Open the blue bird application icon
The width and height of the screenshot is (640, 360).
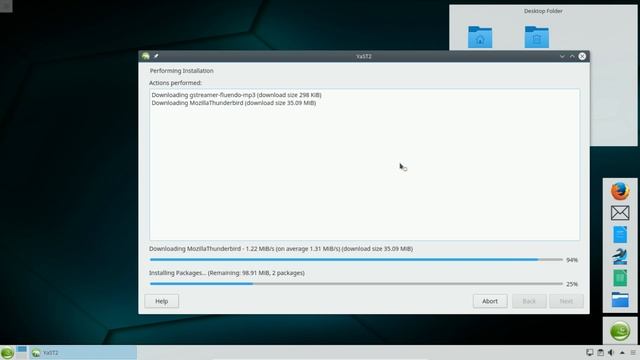tap(620, 256)
